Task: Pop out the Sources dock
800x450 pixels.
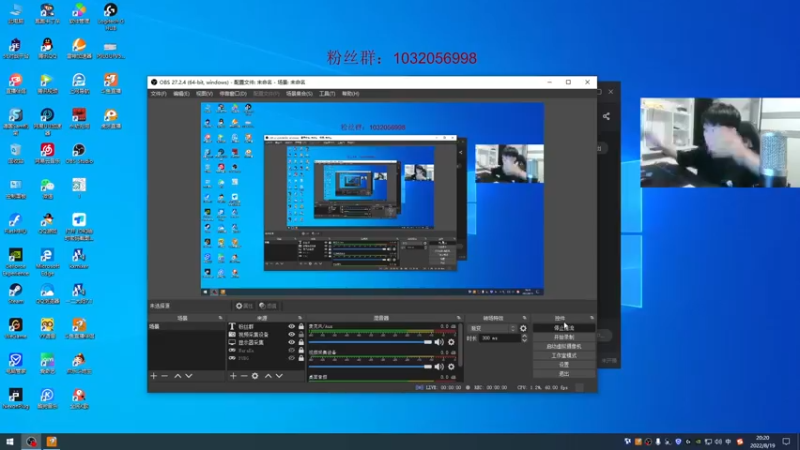Action: (x=299, y=318)
